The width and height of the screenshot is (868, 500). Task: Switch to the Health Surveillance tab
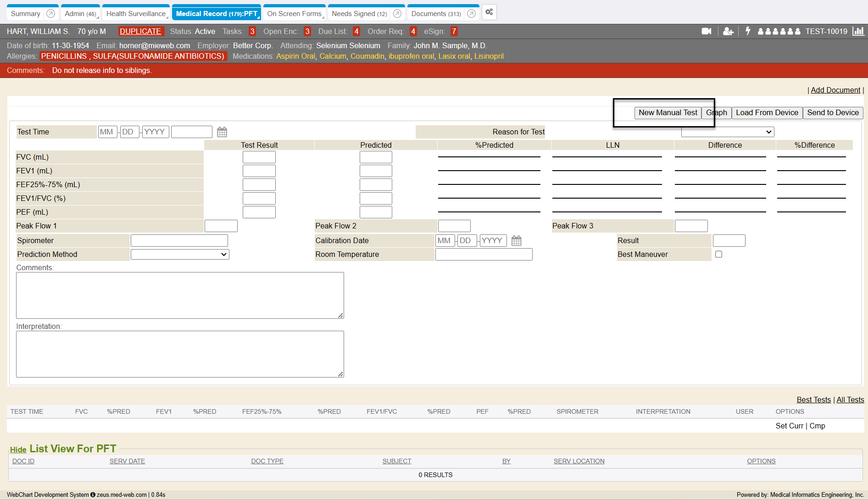coord(136,14)
